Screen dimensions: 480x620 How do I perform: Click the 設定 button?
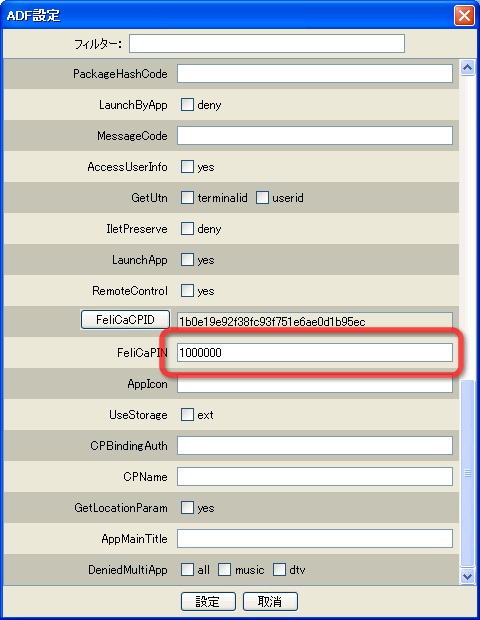(208, 601)
